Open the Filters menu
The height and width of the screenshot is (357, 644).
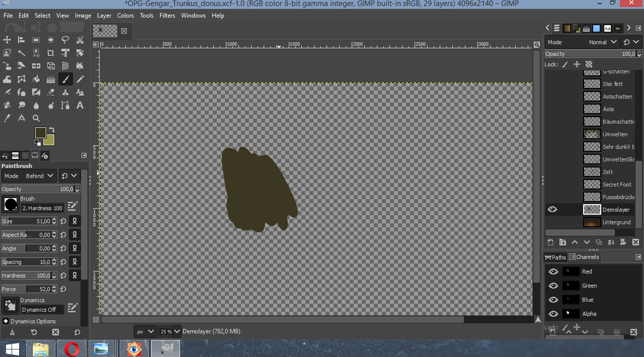[167, 16]
